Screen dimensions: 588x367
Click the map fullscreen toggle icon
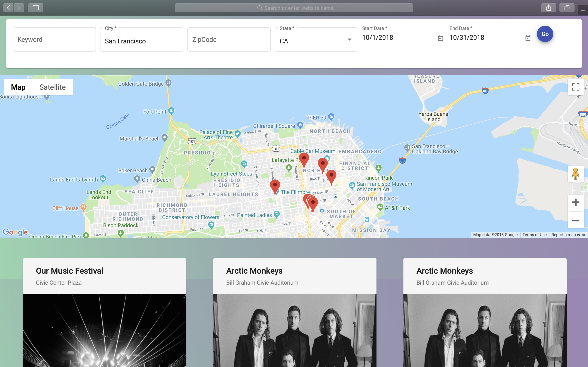(575, 87)
